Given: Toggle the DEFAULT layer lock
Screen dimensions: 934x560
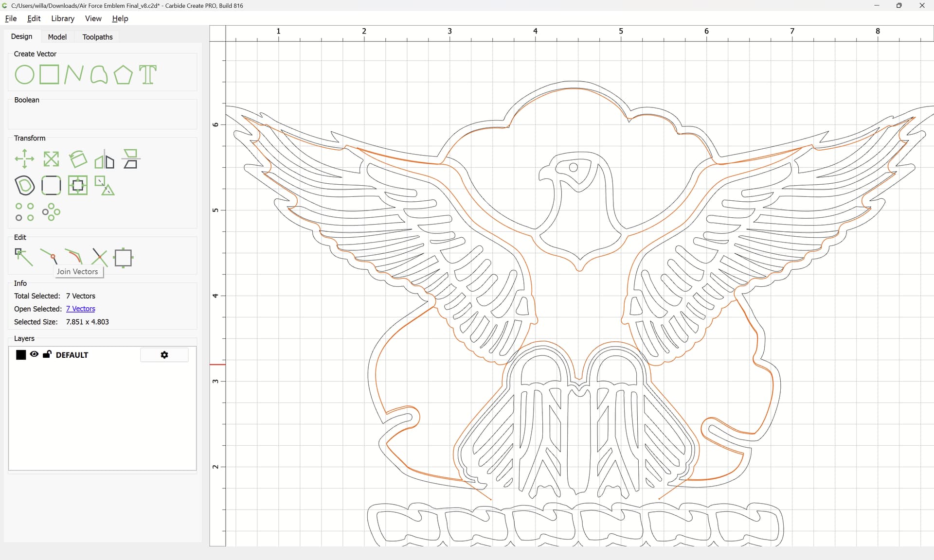Looking at the screenshot, I should [x=47, y=354].
